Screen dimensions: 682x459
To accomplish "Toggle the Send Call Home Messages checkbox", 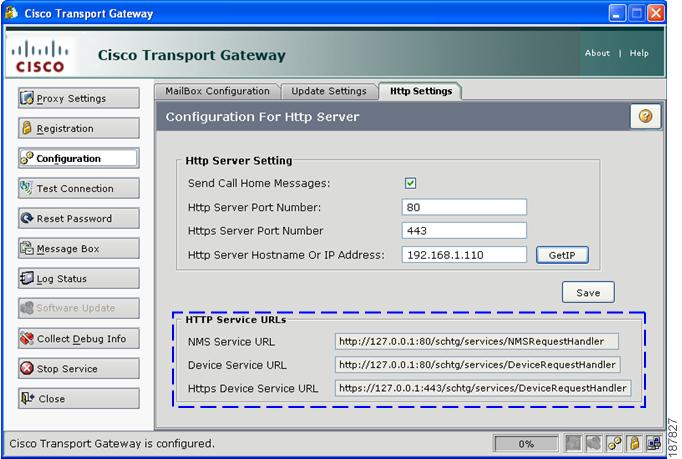I will pos(410,183).
